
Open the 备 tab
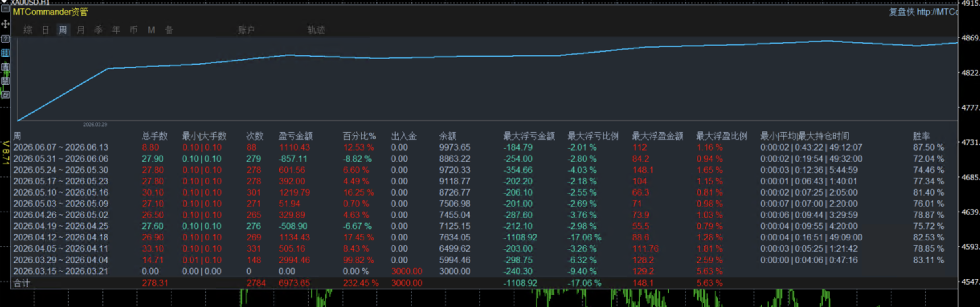(x=169, y=30)
